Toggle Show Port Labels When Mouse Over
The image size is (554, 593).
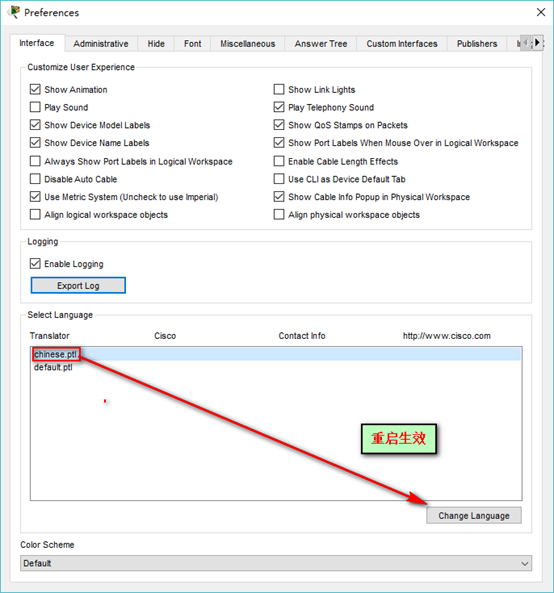(279, 143)
